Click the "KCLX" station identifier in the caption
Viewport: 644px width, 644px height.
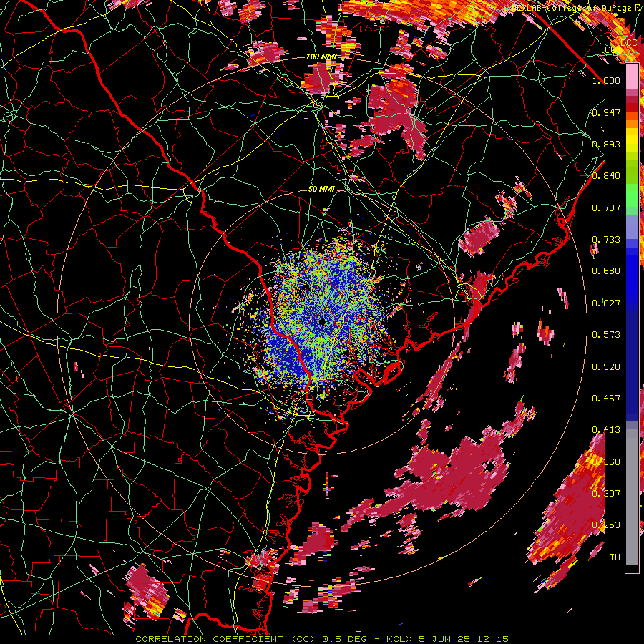pyautogui.click(x=401, y=639)
